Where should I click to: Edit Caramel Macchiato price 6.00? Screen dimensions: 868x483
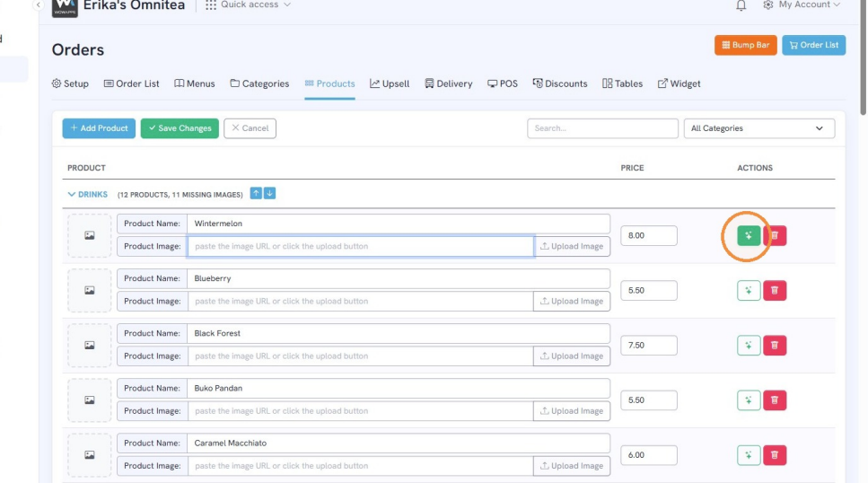[x=649, y=455]
